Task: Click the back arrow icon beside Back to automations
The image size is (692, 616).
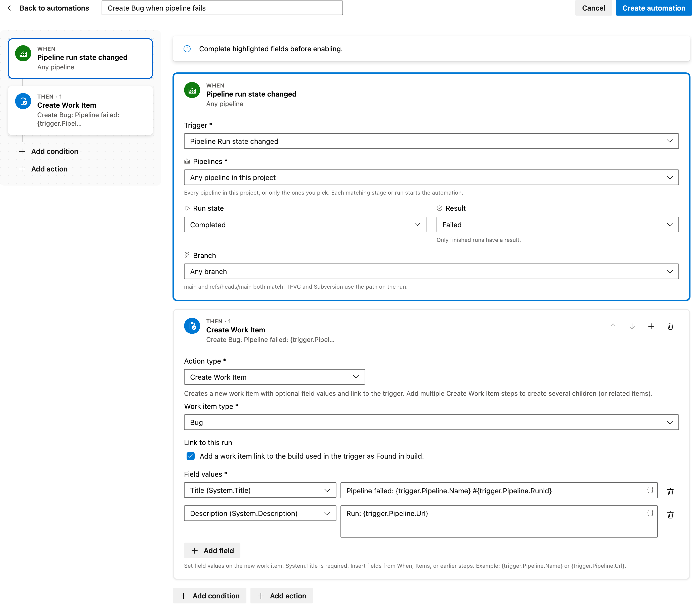Action: (x=11, y=8)
